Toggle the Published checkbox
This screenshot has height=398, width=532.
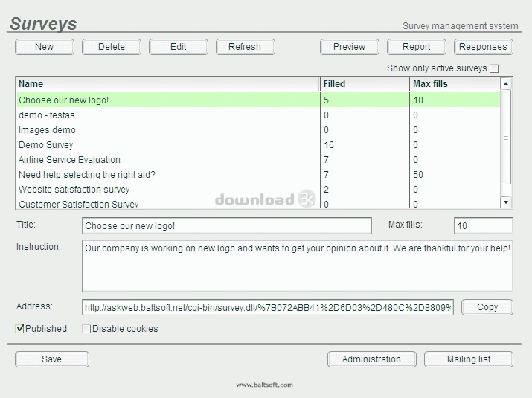coord(19,329)
